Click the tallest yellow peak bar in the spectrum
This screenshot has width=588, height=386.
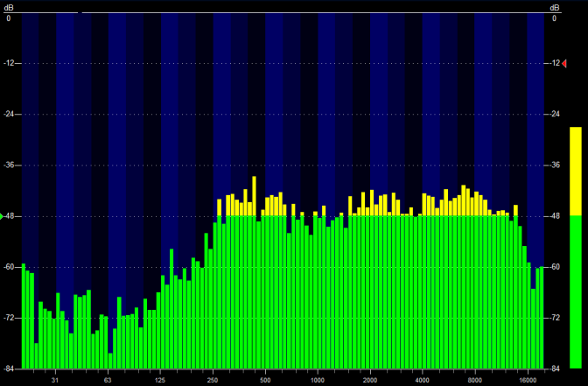click(255, 196)
